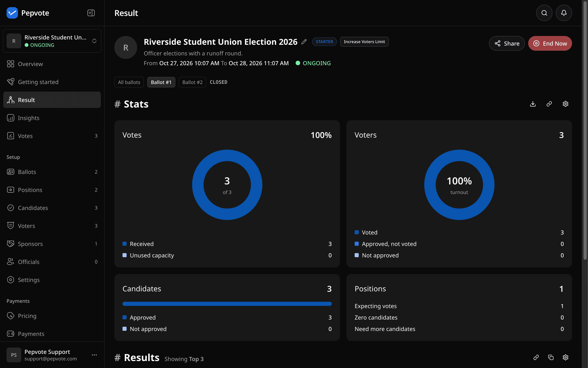
Task: Go to Insights in sidebar
Action: tap(52, 118)
